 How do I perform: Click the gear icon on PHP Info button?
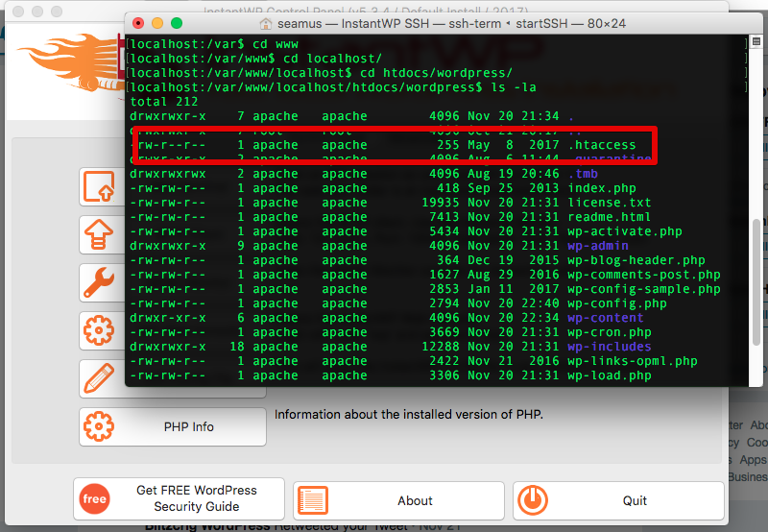99,426
